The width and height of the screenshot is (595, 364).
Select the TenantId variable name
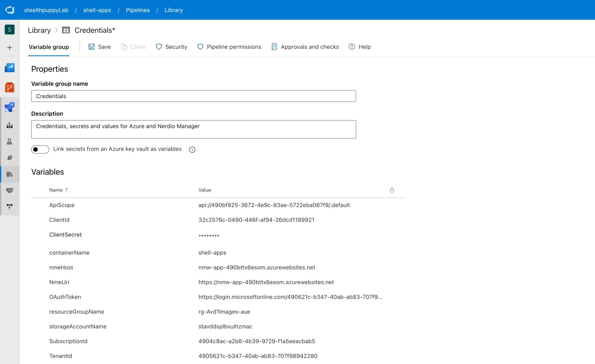tap(61, 356)
